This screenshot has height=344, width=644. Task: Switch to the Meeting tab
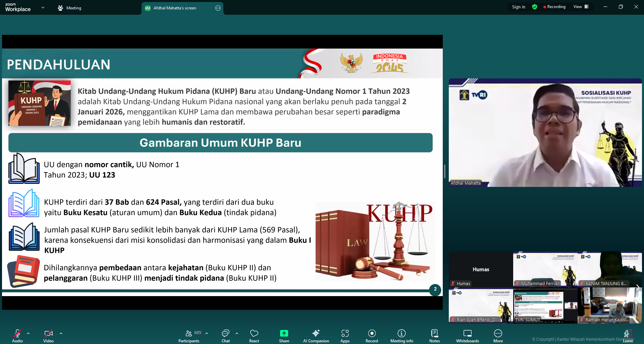(69, 8)
